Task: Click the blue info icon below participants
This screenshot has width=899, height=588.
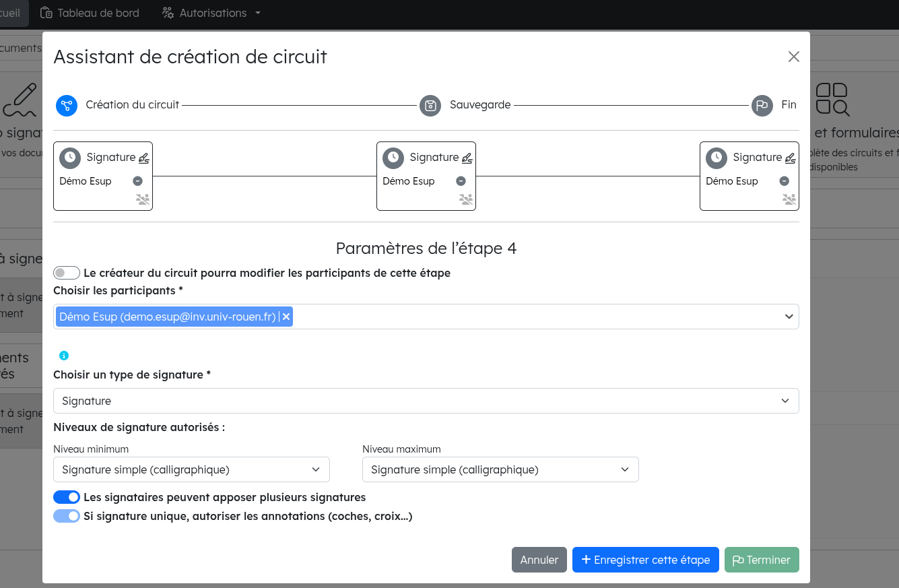Action: click(x=64, y=356)
